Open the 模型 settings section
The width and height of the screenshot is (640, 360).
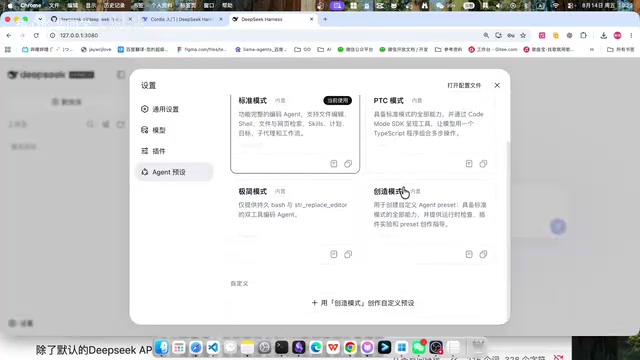tap(174, 130)
